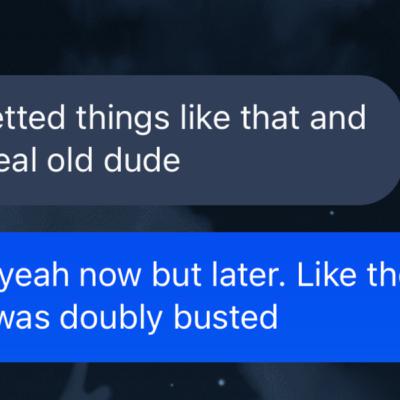Click the word "like" in gray bubble
This screenshot has height=400, width=400.
coord(205,117)
